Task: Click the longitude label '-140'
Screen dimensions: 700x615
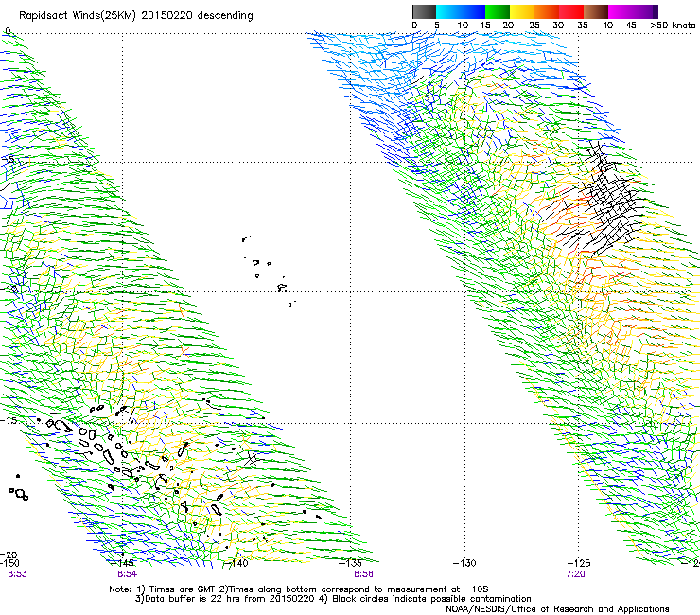Action: click(236, 563)
